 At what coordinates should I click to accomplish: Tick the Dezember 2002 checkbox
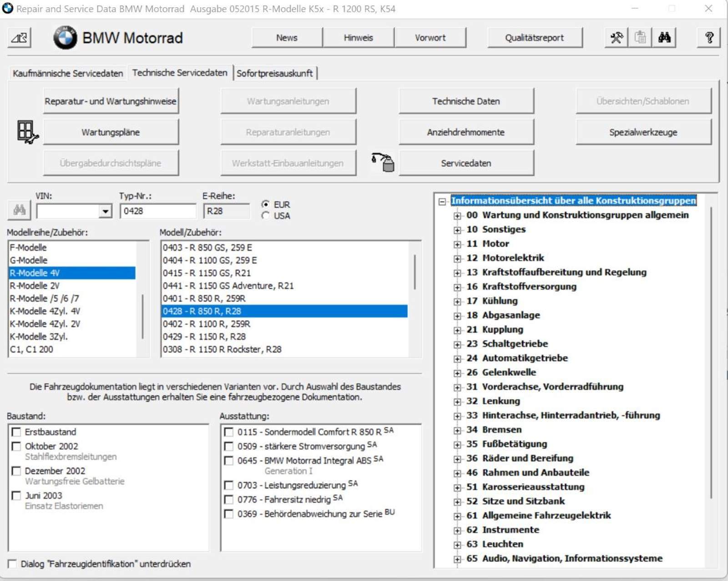tap(16, 471)
